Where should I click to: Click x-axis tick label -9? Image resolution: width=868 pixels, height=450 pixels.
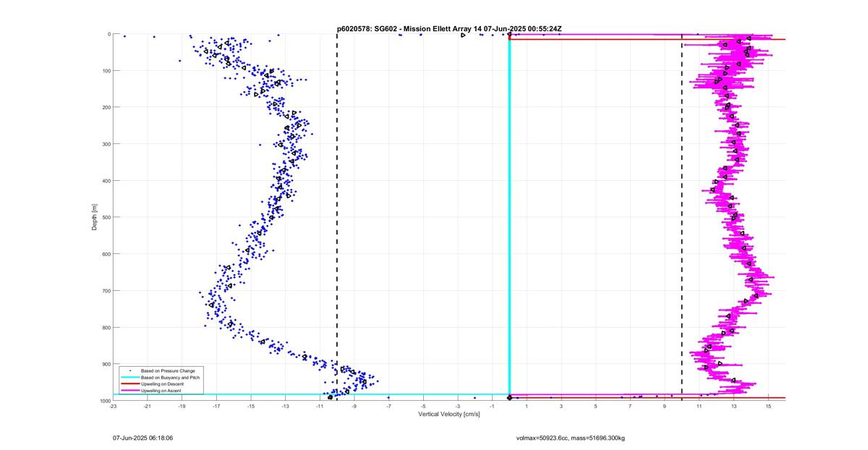click(x=354, y=406)
